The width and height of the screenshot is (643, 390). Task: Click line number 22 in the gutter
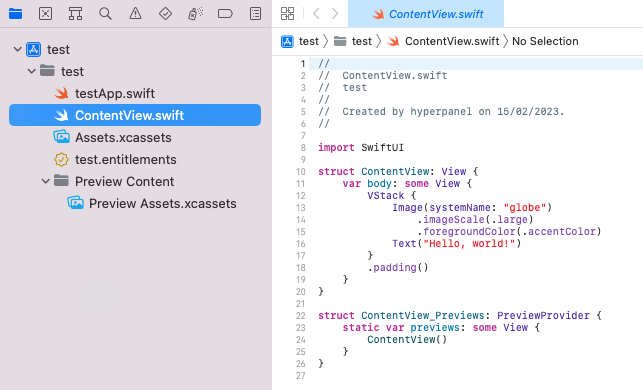click(x=301, y=315)
